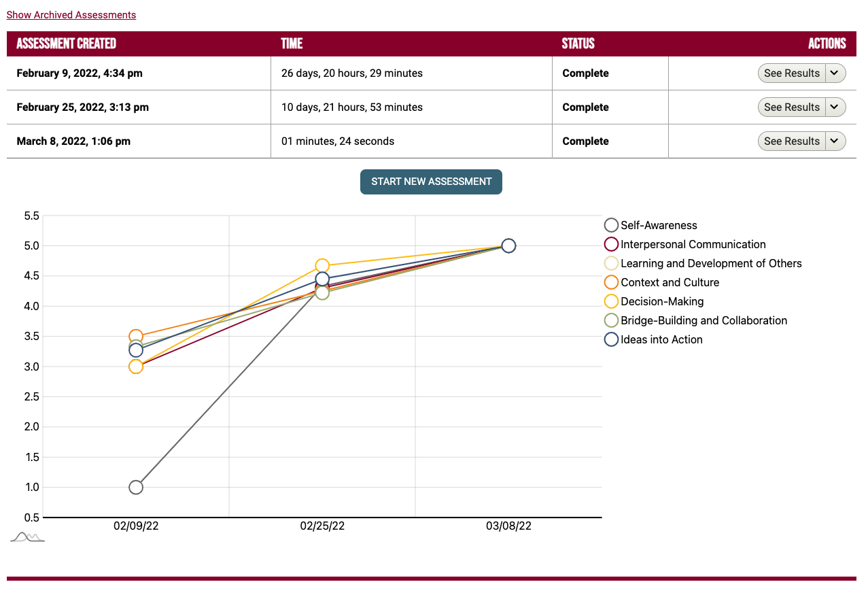Click the TIME column header
The image size is (868, 597).
point(292,44)
